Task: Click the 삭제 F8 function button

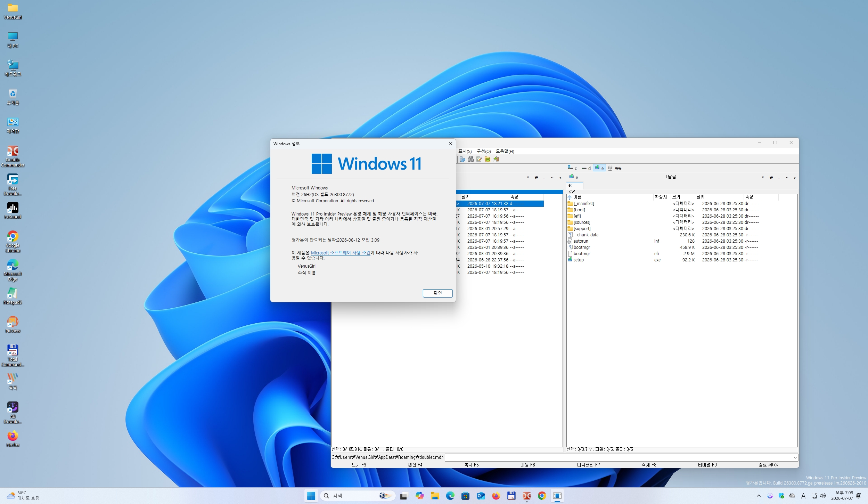Action: 649,465
